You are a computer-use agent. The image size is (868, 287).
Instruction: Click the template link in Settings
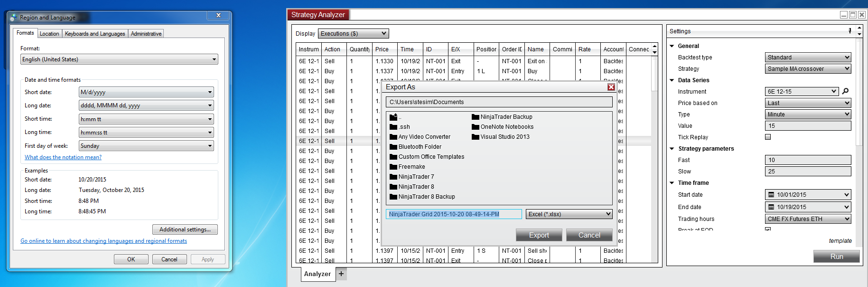[x=840, y=241]
